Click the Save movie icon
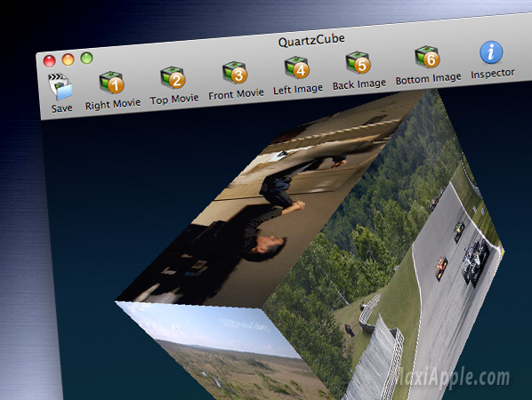Viewport: 532px width, 400px height. point(60,87)
